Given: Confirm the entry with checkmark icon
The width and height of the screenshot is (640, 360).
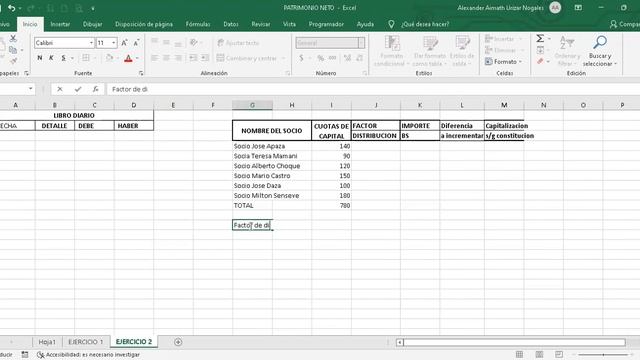Looking at the screenshot, I should (x=78, y=89).
